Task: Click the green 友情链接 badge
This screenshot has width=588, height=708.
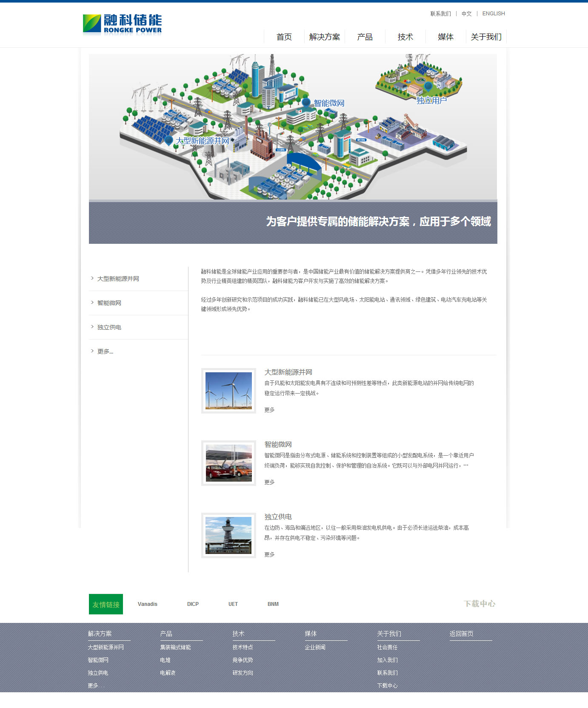Action: (x=106, y=604)
